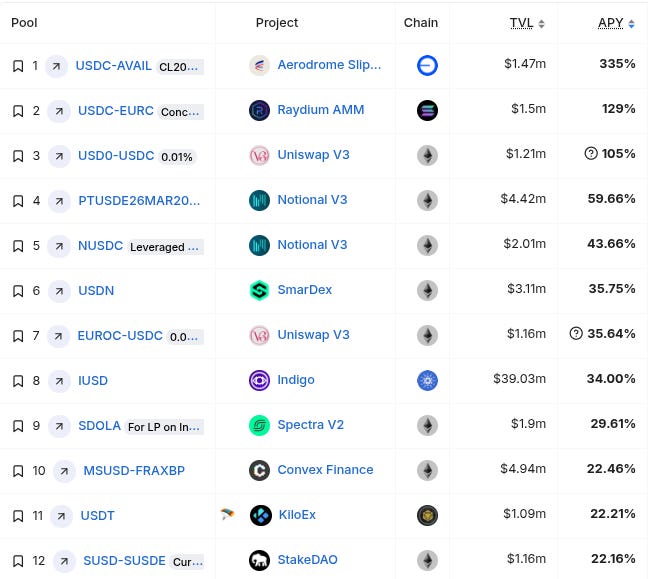Click the 335% APY value
This screenshot has width=648, height=579.
pos(617,64)
